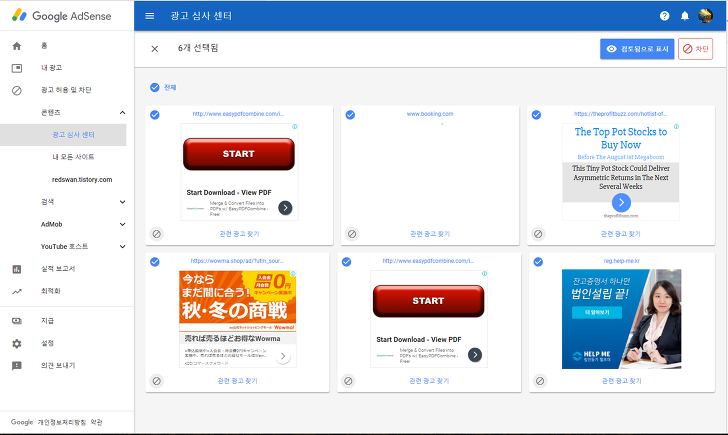Block the reg.help-me.kr ad via its block icon

(x=540, y=381)
